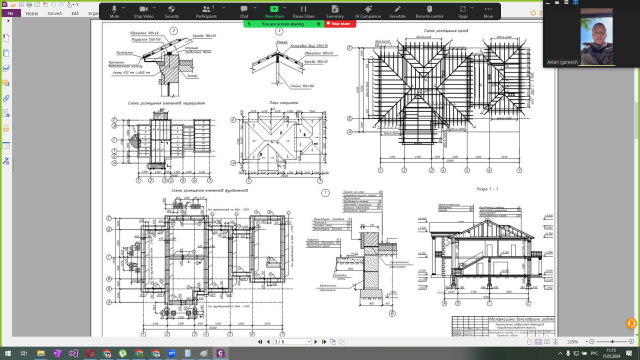
Task: Start a New share
Action: pyautogui.click(x=274, y=11)
